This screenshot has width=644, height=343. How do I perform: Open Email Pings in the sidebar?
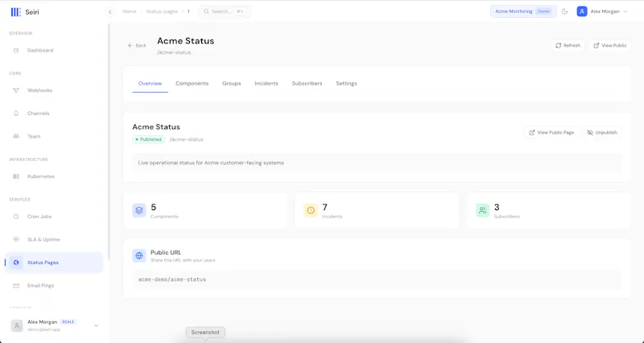click(x=53, y=286)
